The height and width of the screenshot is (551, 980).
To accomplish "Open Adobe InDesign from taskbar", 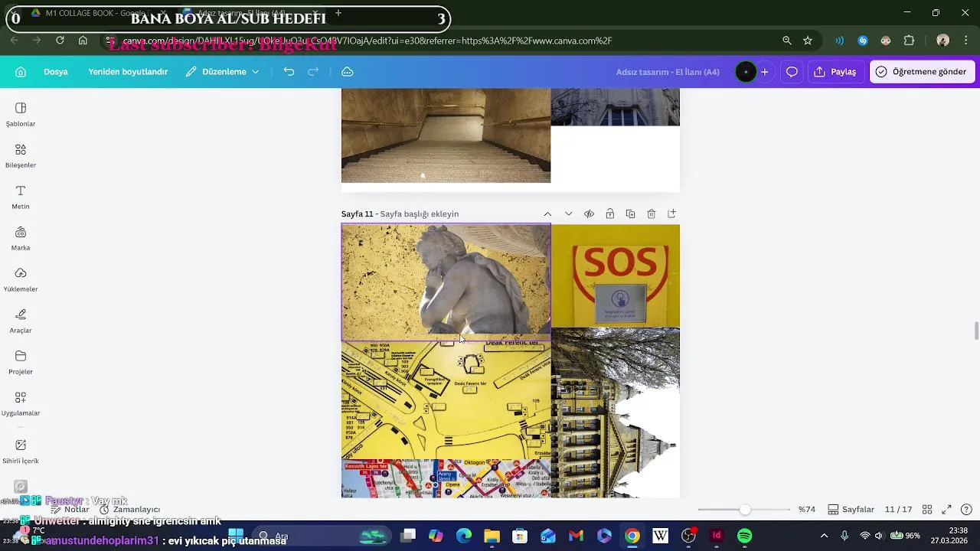I will point(717,536).
